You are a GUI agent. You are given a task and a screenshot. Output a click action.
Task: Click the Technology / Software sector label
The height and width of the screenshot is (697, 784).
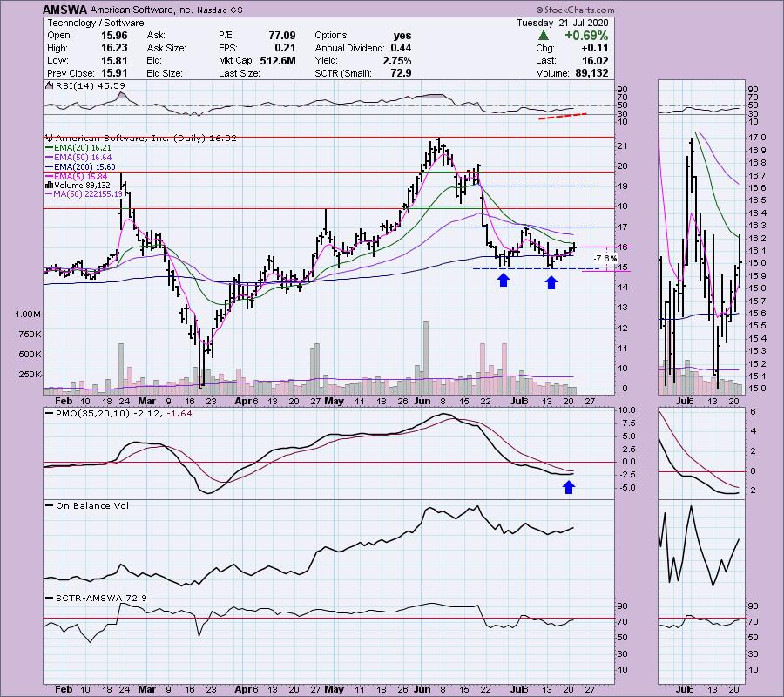(x=96, y=23)
